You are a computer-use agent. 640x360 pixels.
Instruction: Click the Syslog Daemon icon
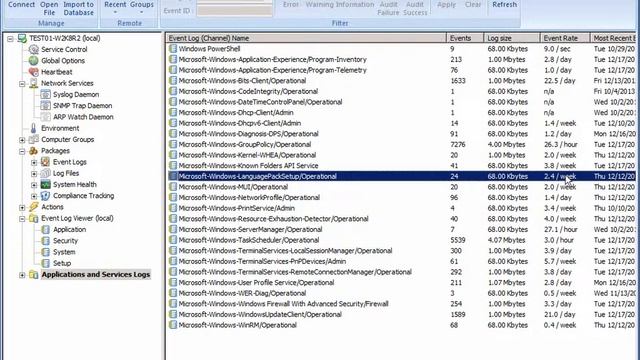[45, 94]
